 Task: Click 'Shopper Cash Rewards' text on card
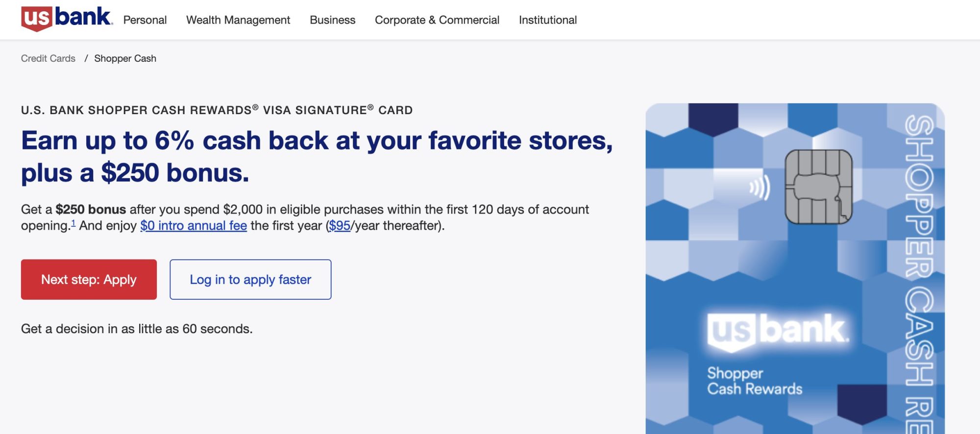[755, 381]
